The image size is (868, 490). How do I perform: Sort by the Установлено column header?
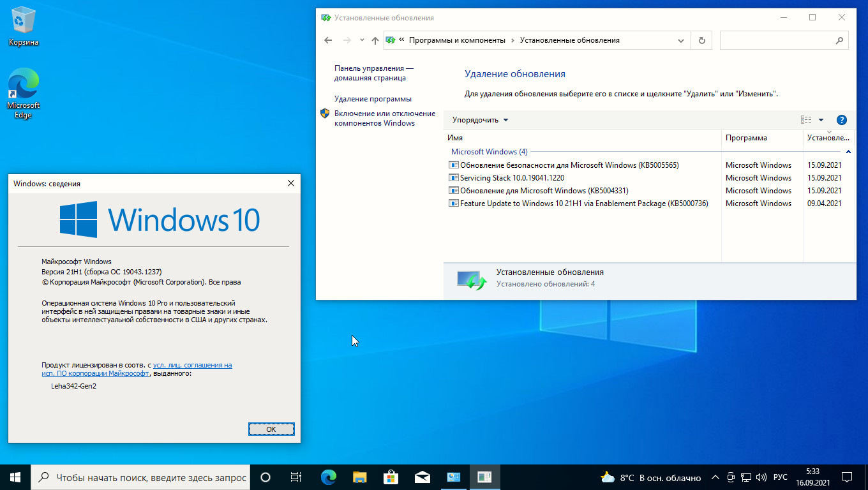click(x=828, y=138)
